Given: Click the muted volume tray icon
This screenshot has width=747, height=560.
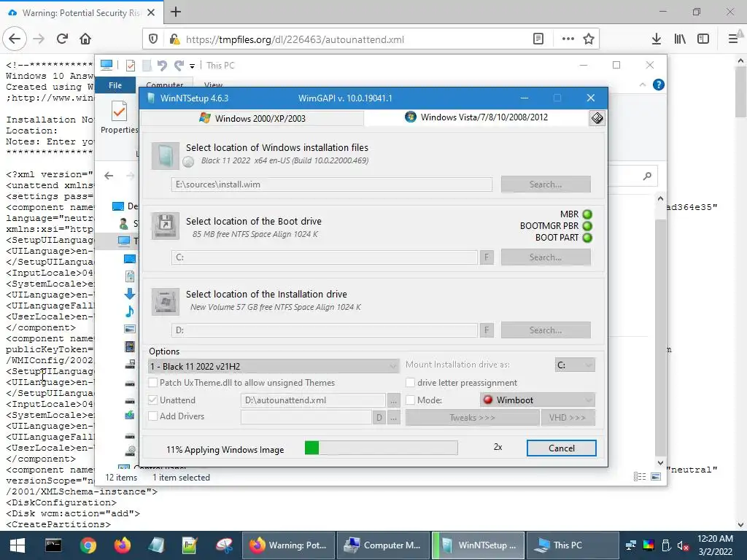Looking at the screenshot, I should (683, 545).
